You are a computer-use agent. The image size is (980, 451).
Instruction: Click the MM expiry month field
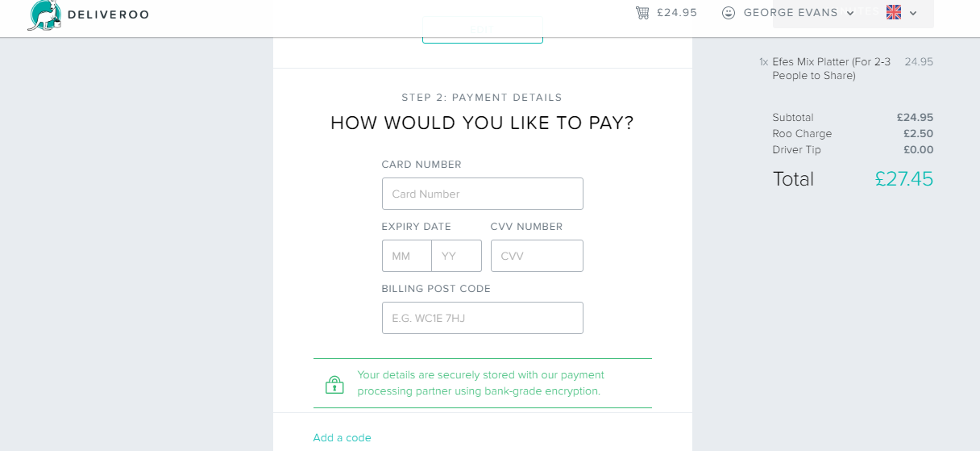407,256
